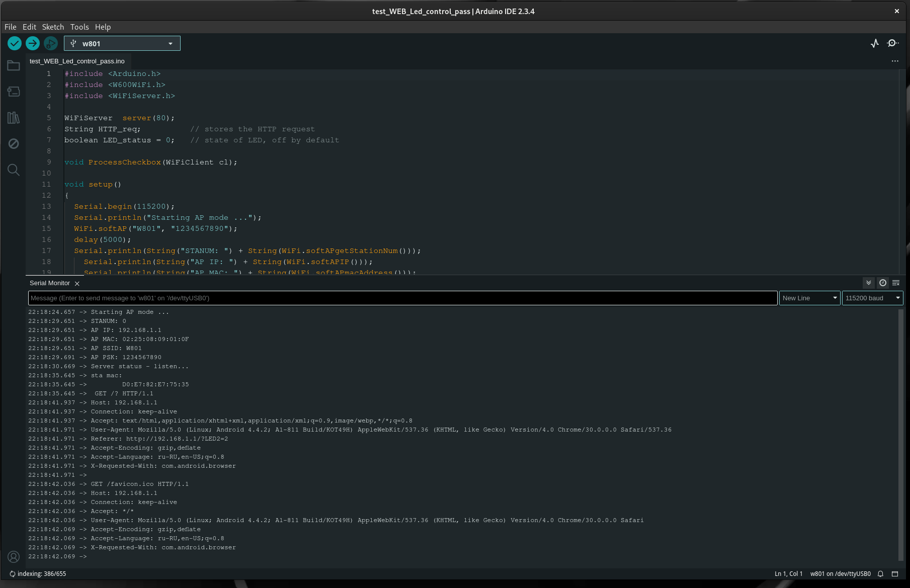Open the Sketchbook folder sidebar icon
Screen dimensions: 910x588
14,65
